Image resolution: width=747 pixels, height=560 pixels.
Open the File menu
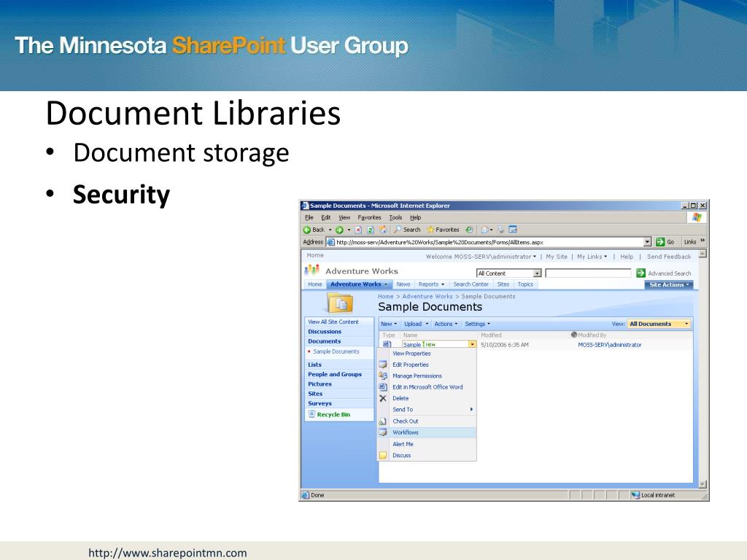click(309, 217)
